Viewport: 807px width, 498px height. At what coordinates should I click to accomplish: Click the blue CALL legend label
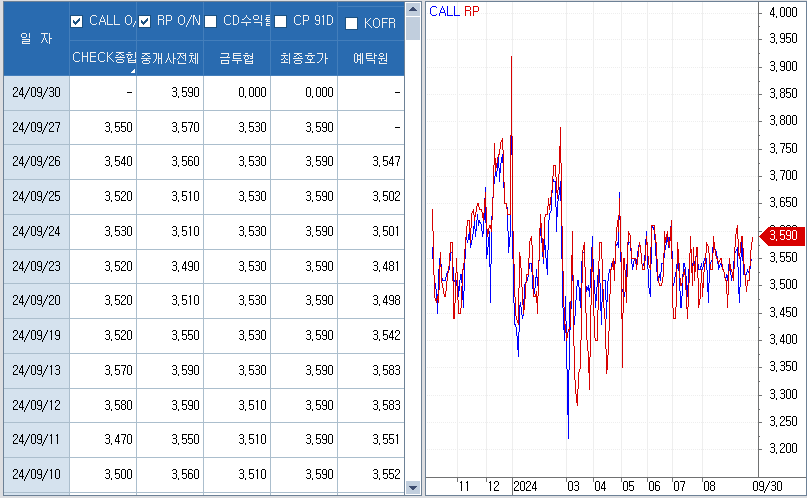click(x=444, y=12)
